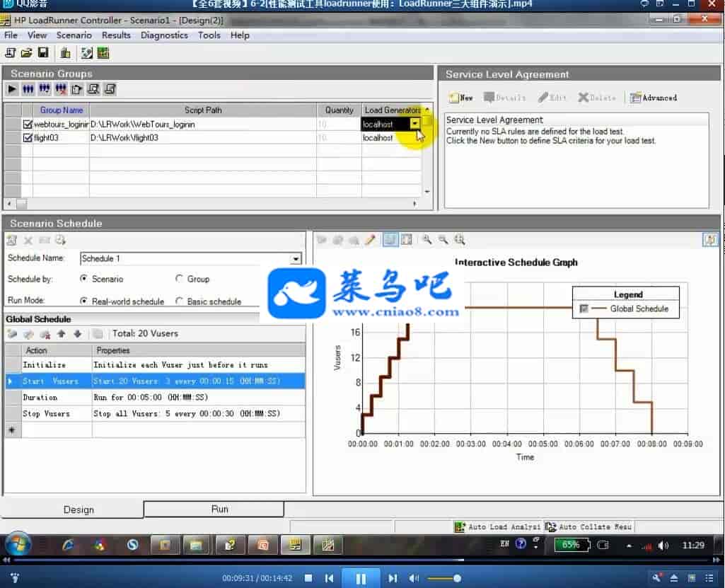725x588 pixels.
Task: Uncheck the webtours_loginin group checkbox
Action: [28, 125]
